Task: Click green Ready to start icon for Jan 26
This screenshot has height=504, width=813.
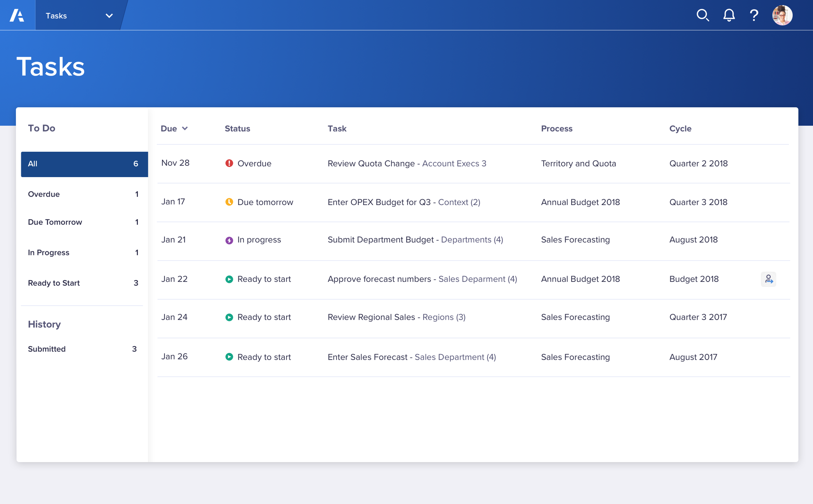Action: click(229, 357)
